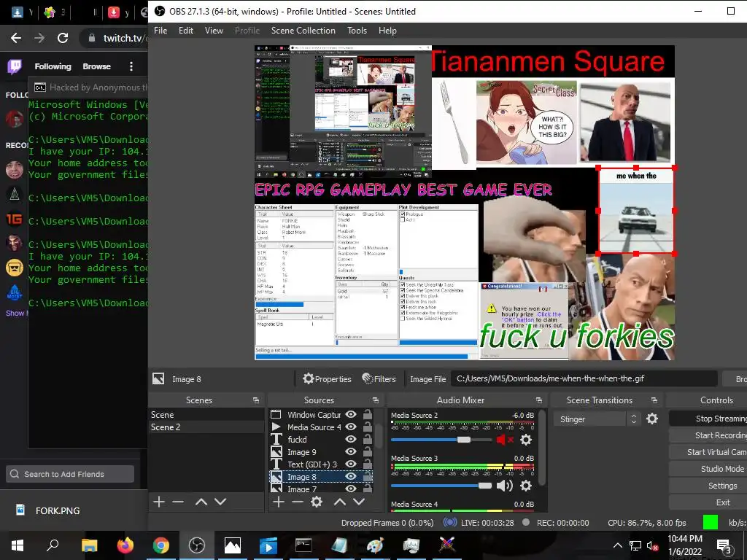Lock the fuckd text source
Viewport: 747px width, 560px height.
tap(368, 439)
